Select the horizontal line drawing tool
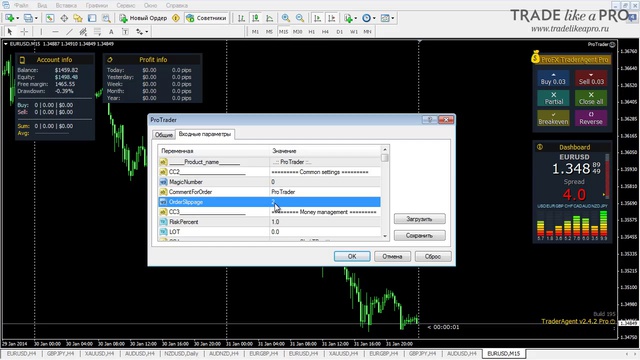This screenshot has width=640, height=360. 56,31
